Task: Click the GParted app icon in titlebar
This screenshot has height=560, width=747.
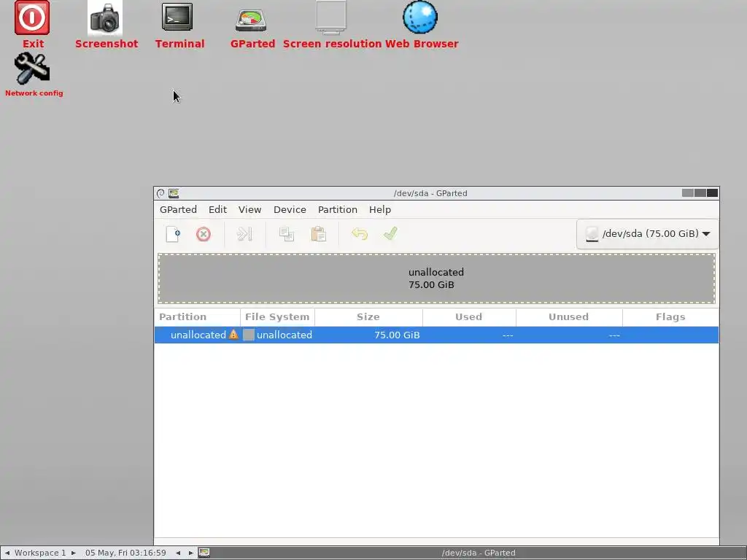Action: coord(174,193)
